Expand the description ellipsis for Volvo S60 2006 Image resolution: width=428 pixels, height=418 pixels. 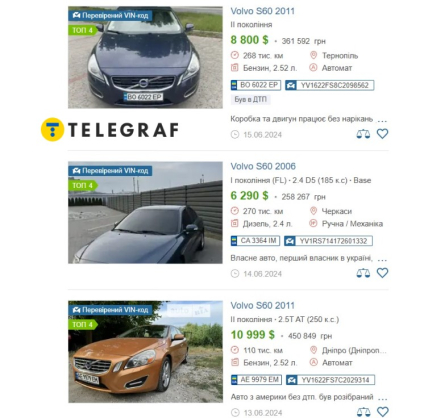(x=382, y=260)
